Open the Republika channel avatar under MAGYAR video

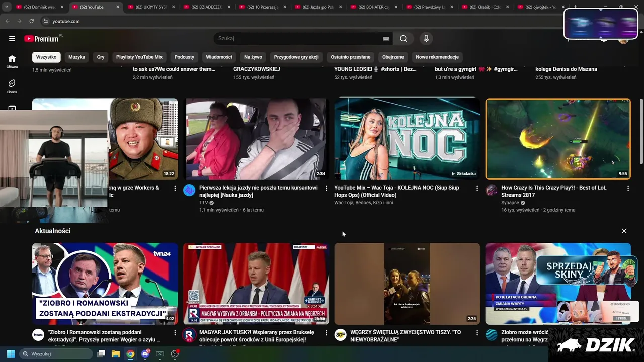pos(189,335)
